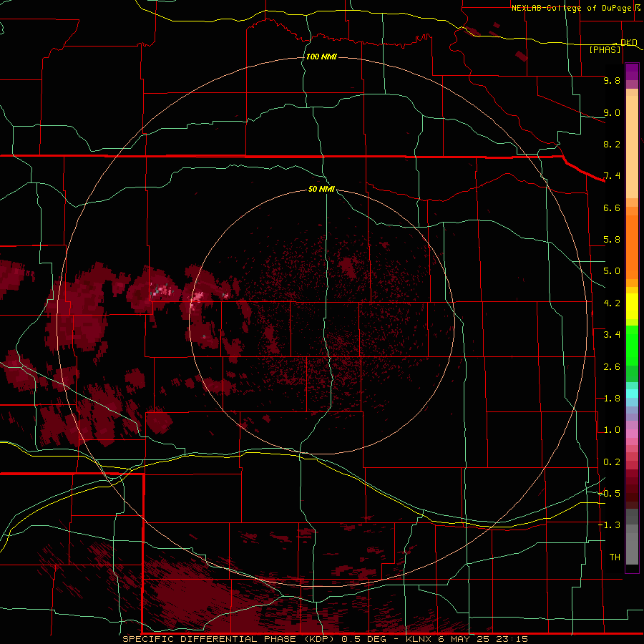Click the 8.2 scale value
644x644 pixels.
pos(612,144)
